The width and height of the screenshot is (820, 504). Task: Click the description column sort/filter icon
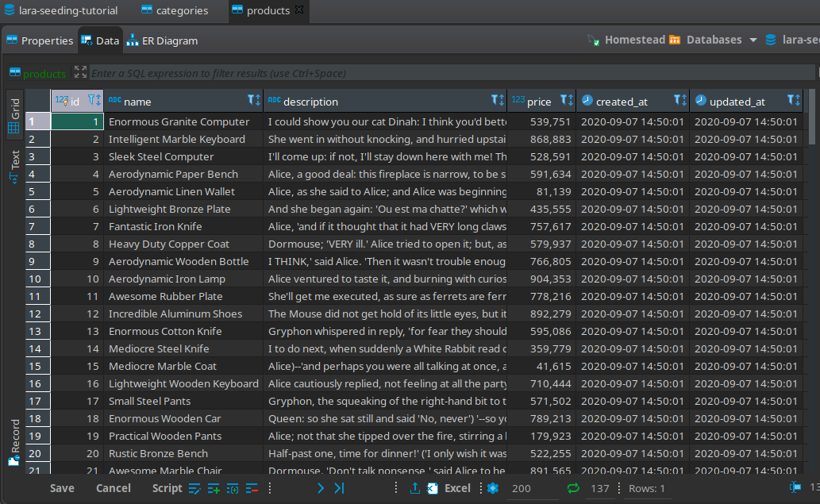click(498, 100)
